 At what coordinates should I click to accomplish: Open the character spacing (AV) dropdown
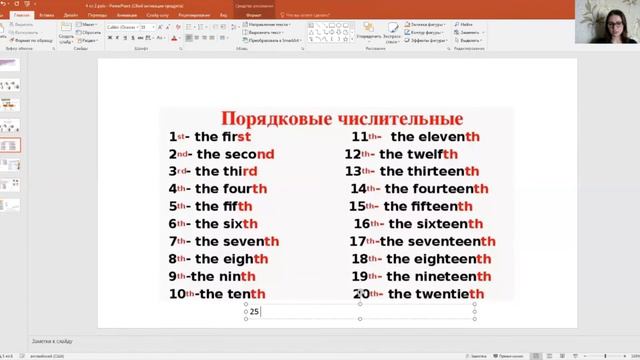149,38
